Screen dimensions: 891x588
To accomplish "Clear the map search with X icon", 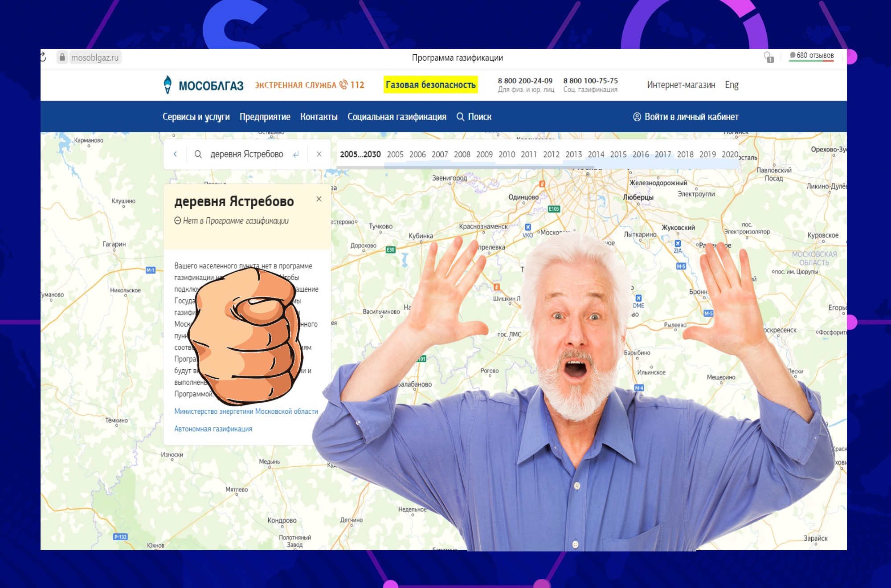I will click(319, 154).
